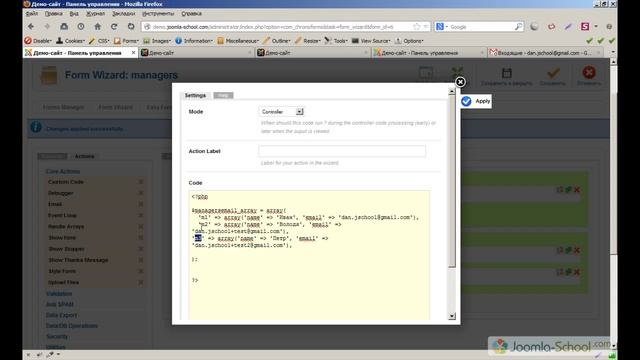Viewport: 640px width, 360px height.
Task: Close the code settings modal with X
Action: [460, 82]
